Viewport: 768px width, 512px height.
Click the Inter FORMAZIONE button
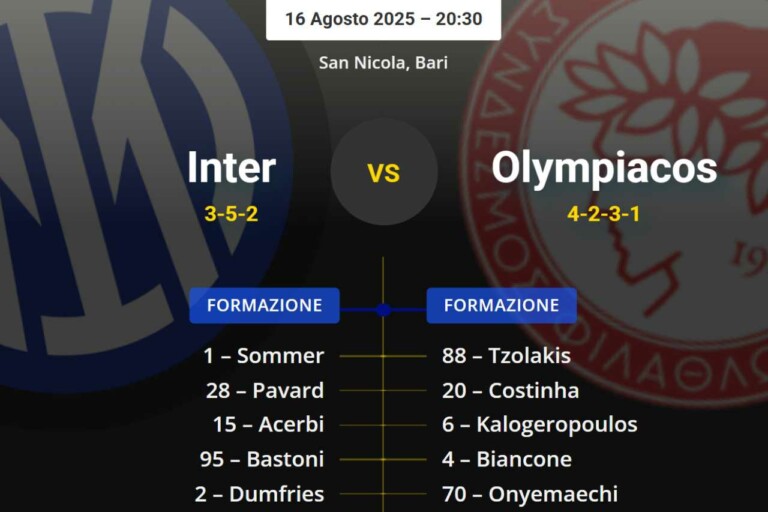[264, 306]
